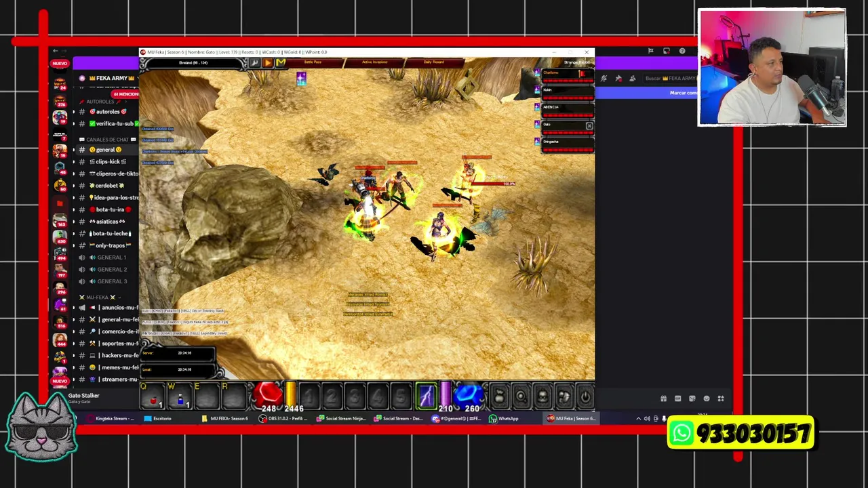Open the character icon in game bar

point(542,396)
